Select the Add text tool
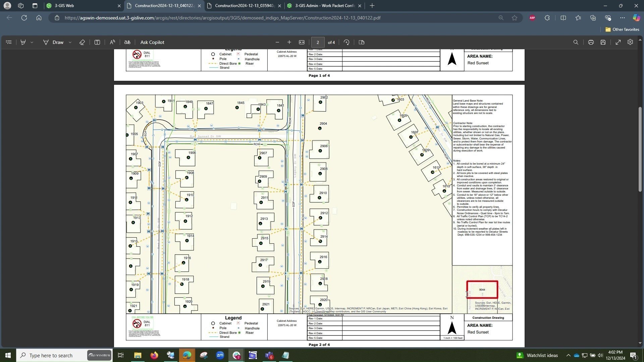Viewport: 644px width, 362px height. point(97,42)
